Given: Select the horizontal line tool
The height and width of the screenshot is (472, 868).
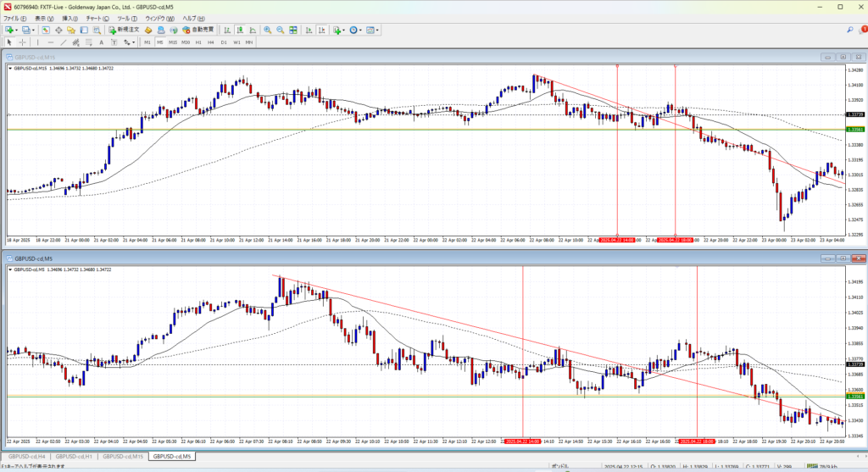Looking at the screenshot, I should click(52, 42).
